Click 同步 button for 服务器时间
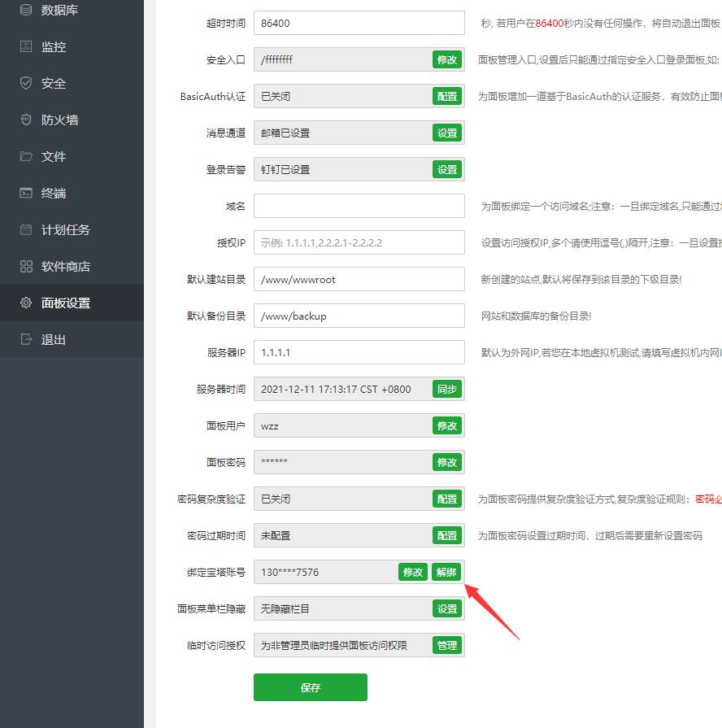This screenshot has height=728, width=722. pos(447,389)
